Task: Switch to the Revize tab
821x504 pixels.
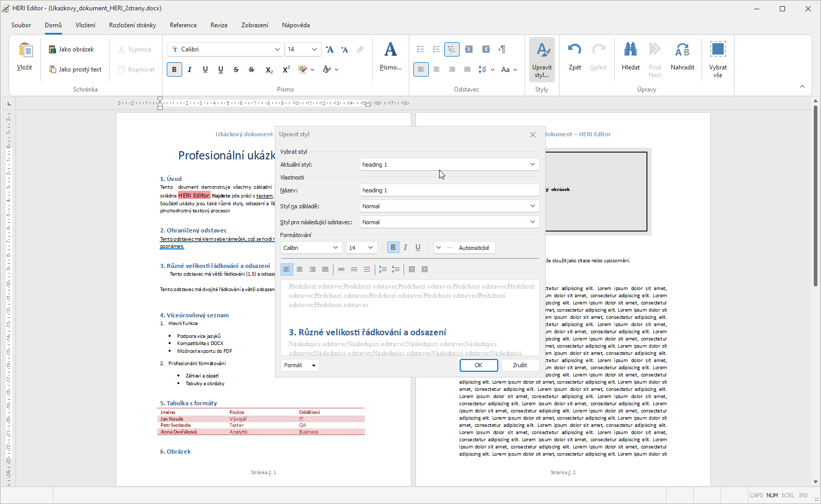Action: (219, 25)
